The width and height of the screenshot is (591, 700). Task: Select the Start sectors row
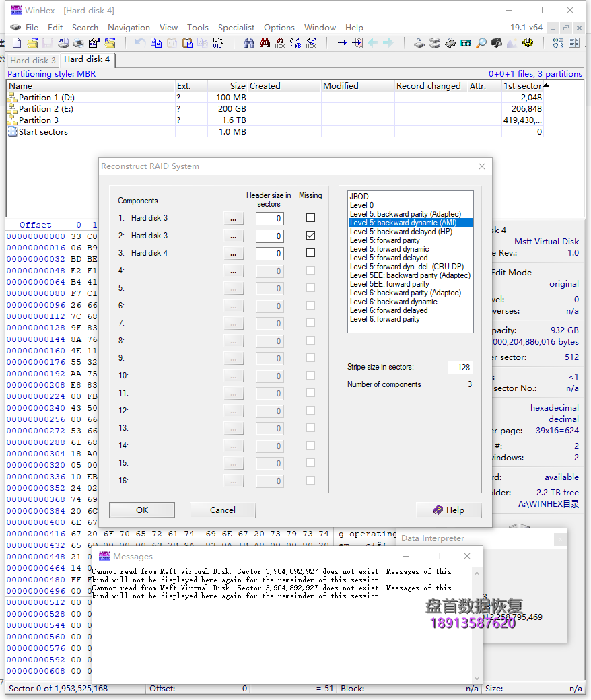tap(275, 132)
